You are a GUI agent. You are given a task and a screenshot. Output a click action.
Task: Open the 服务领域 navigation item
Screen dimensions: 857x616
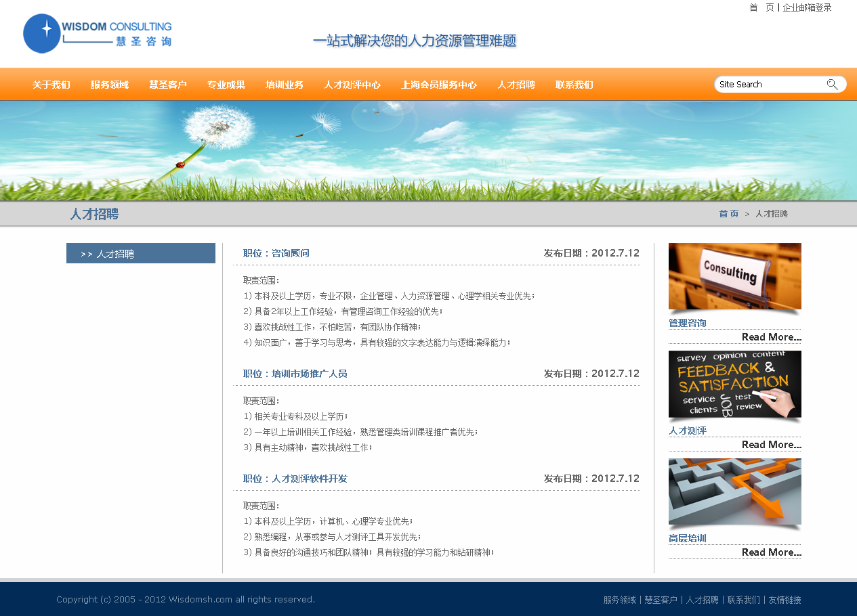[110, 85]
